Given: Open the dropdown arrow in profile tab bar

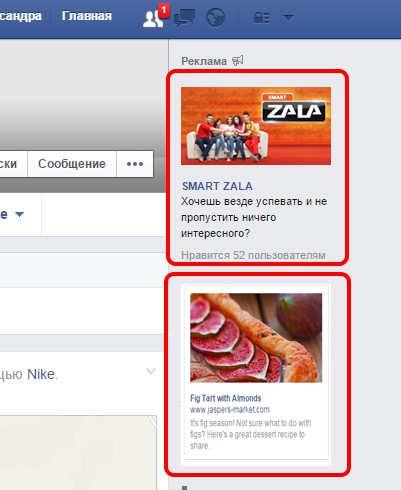Looking at the screenshot, I should click(x=20, y=214).
